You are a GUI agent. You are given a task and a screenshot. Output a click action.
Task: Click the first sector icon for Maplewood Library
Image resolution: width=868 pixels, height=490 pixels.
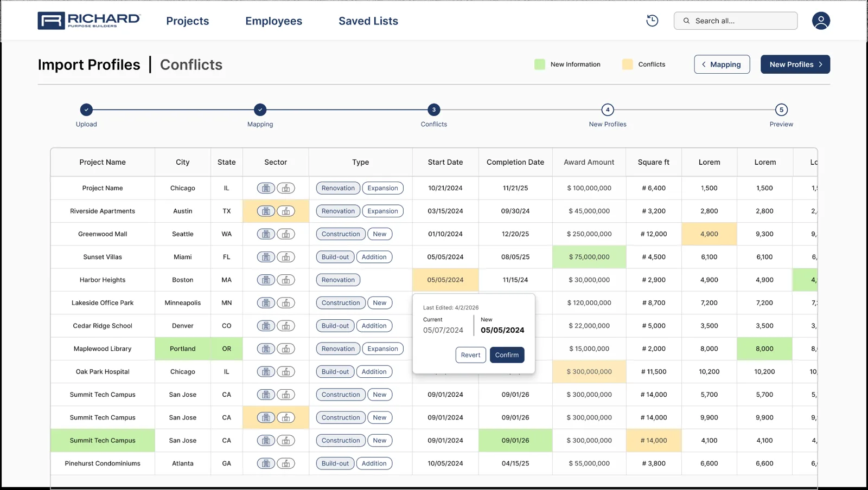(x=266, y=349)
